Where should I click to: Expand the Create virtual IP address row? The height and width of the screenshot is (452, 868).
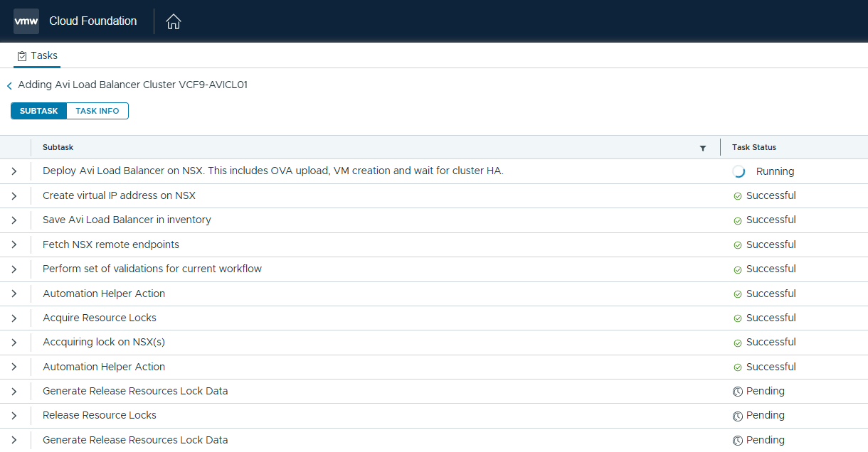[x=14, y=195]
